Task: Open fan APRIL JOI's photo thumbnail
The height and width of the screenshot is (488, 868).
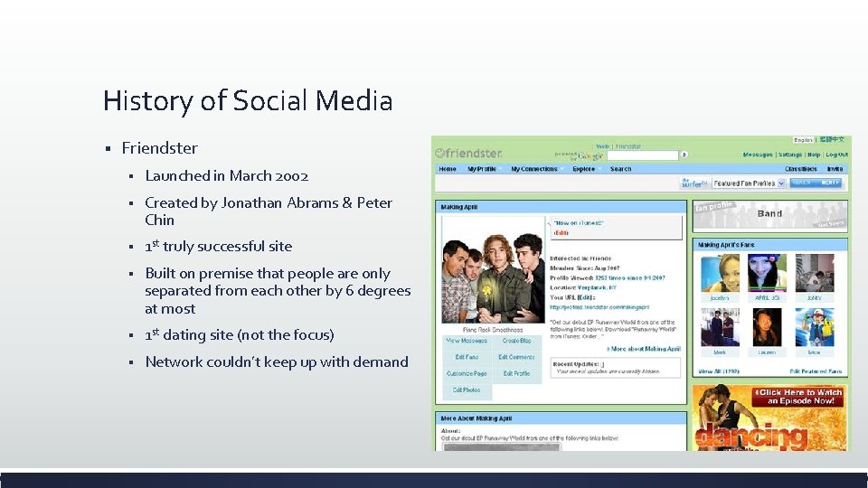Action: (768, 273)
